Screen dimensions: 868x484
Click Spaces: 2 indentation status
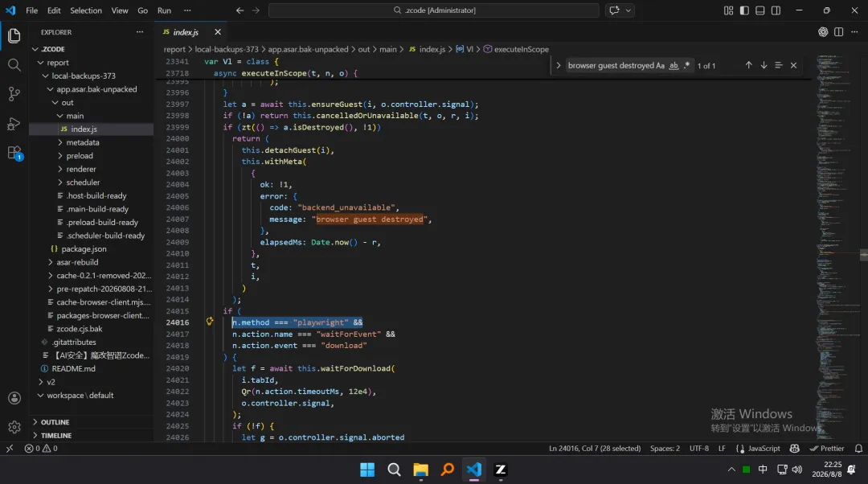[665, 449]
